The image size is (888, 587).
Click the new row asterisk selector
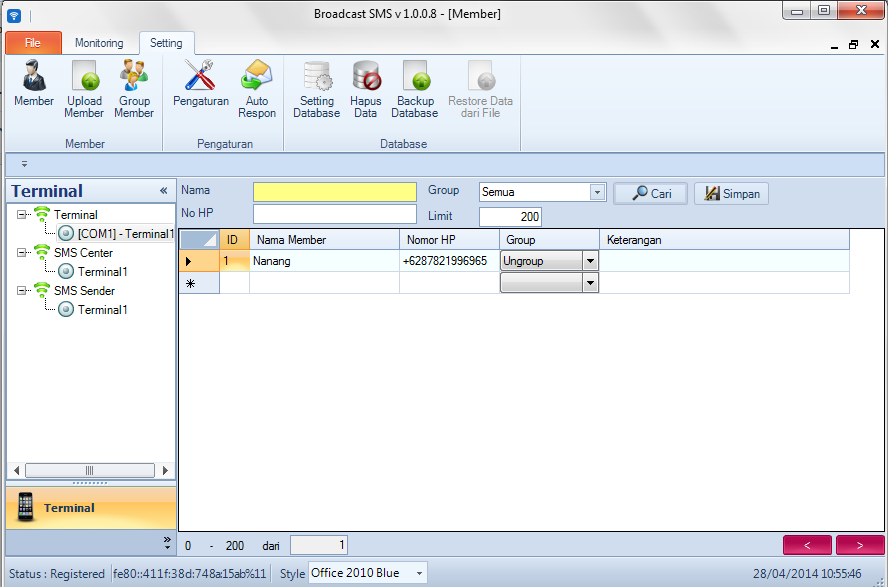pyautogui.click(x=199, y=282)
